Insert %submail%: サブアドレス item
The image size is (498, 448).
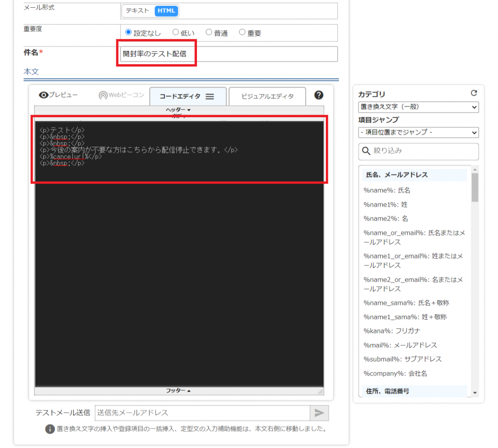coord(402,359)
